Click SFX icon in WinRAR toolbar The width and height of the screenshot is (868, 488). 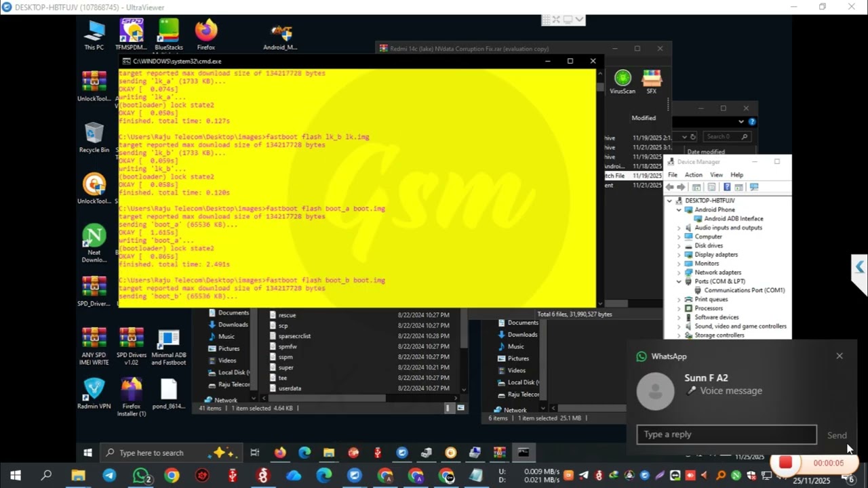coord(652,82)
